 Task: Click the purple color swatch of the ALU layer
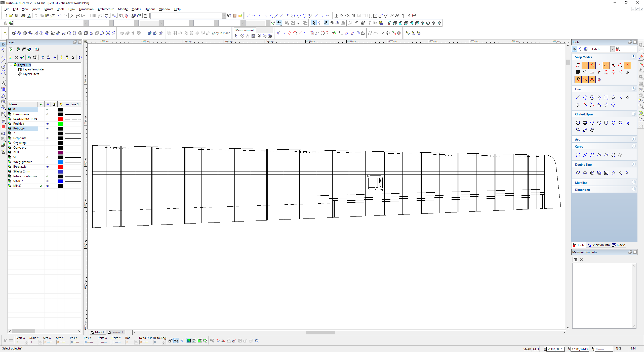tap(61, 153)
